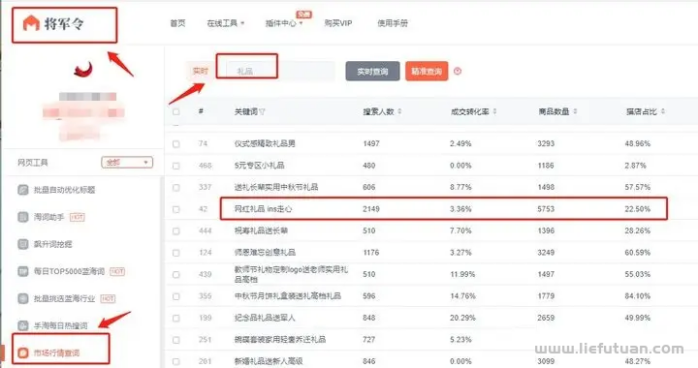Open 批量挑选蓝海行业 sidebar icon
The height and width of the screenshot is (368, 698).
click(23, 299)
